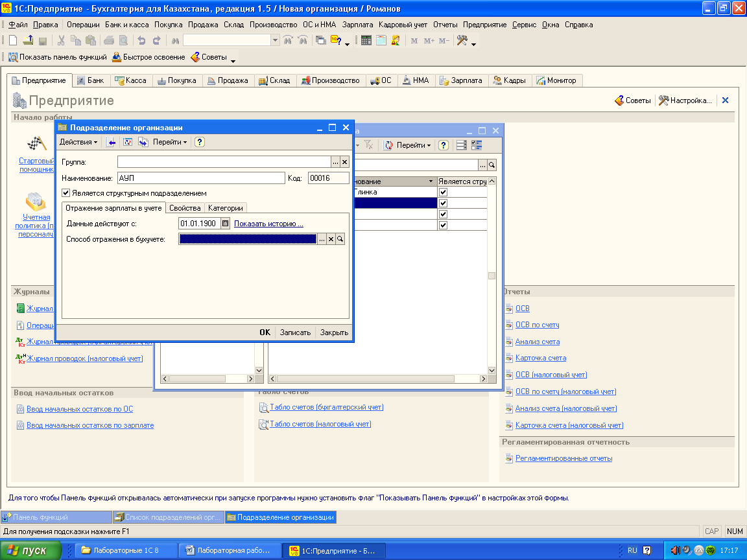This screenshot has height=560, width=747.
Task: Click refresh icon in background list window
Action: coord(388,145)
